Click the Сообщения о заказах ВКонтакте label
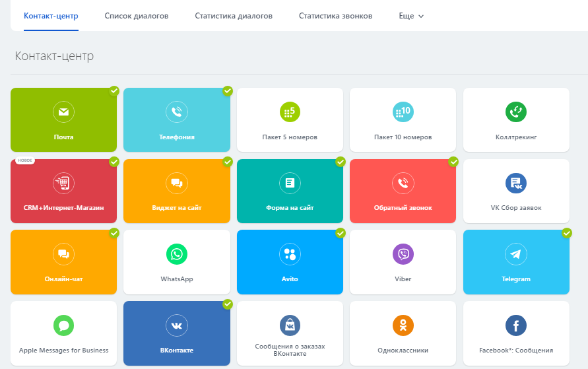The width and height of the screenshot is (588, 369). click(290, 350)
